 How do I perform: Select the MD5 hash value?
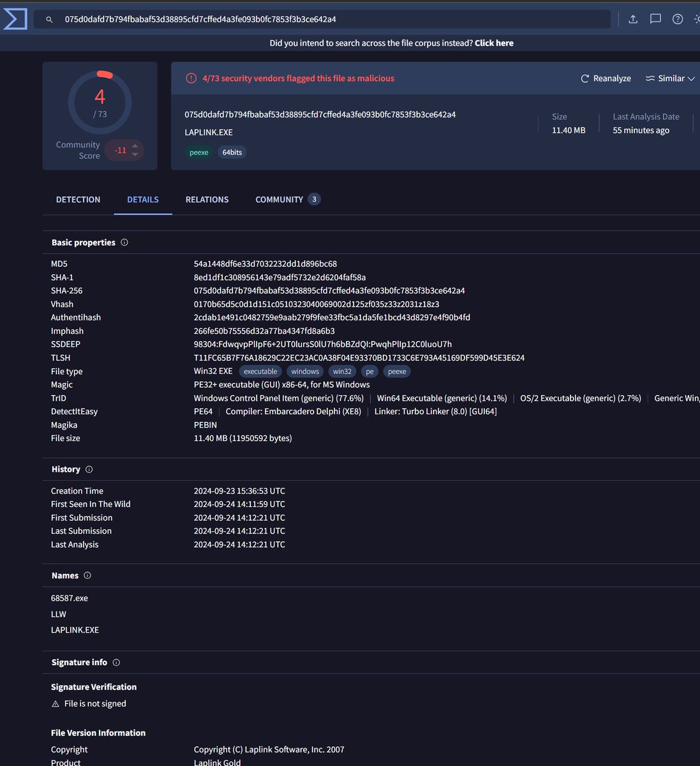point(265,264)
